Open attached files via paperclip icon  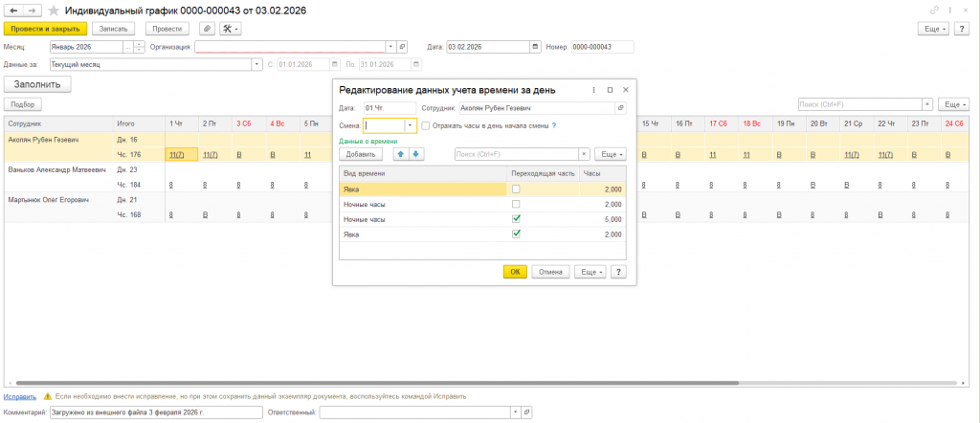tap(207, 29)
